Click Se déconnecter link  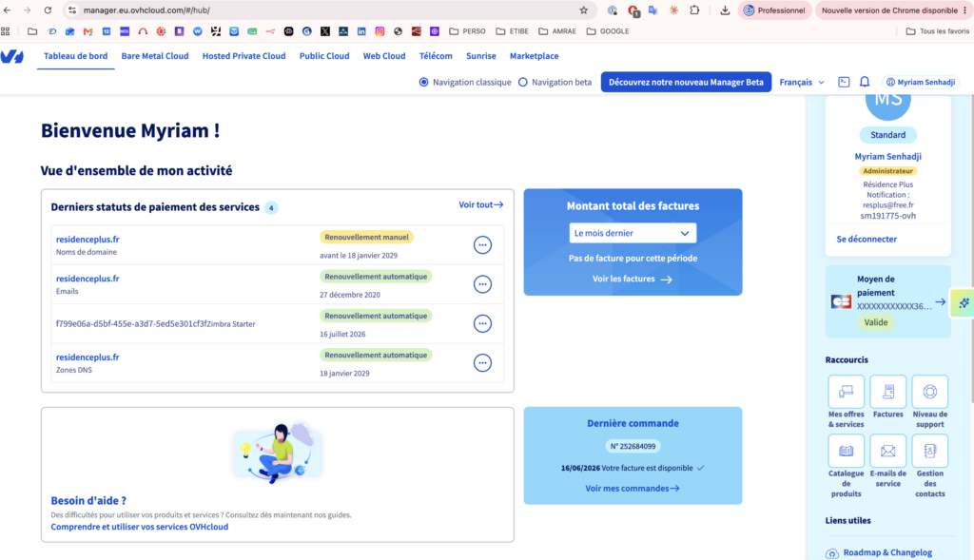pyautogui.click(x=867, y=239)
